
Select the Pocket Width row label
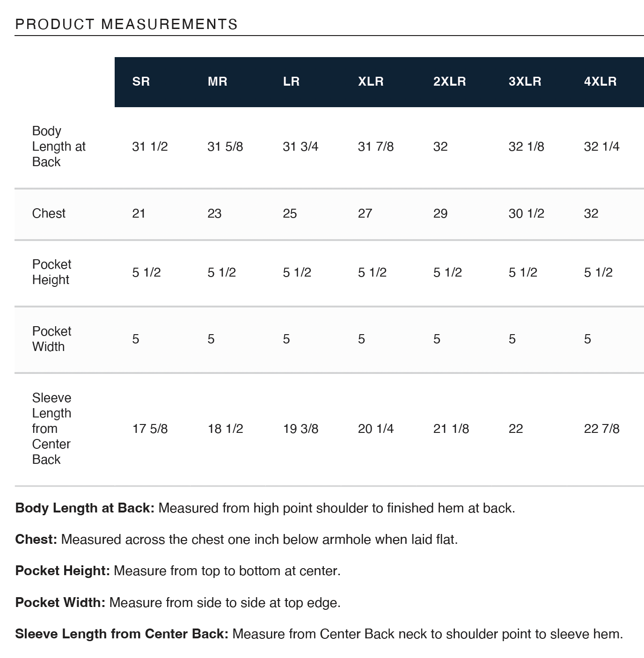pyautogui.click(x=51, y=339)
